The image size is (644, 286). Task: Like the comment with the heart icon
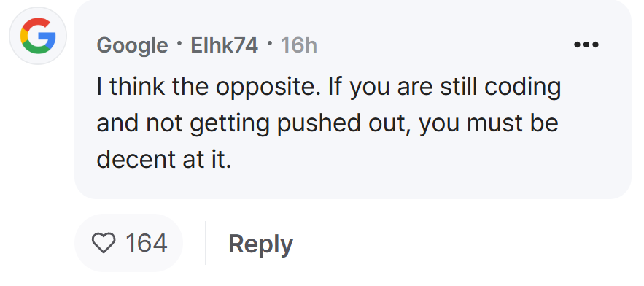[104, 243]
